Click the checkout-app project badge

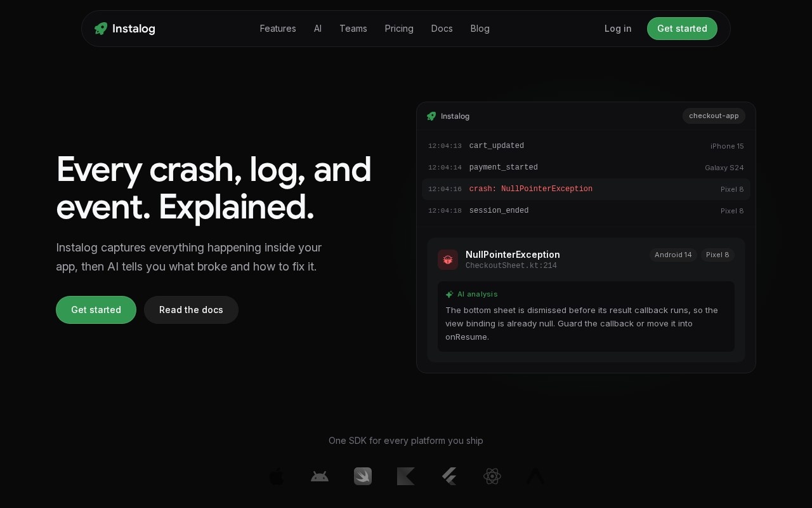click(714, 116)
